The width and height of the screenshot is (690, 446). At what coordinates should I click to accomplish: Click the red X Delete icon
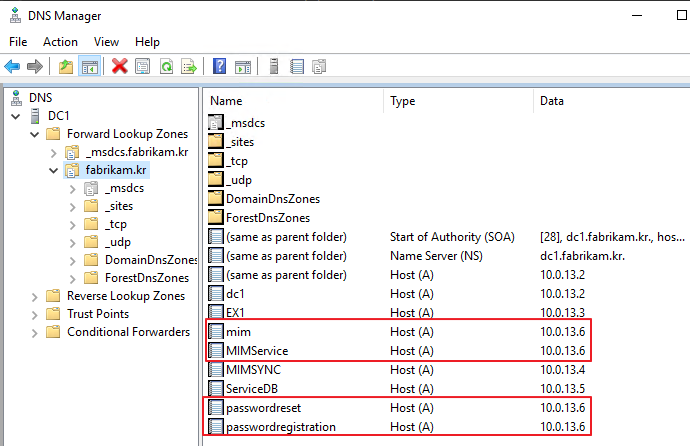click(x=119, y=66)
